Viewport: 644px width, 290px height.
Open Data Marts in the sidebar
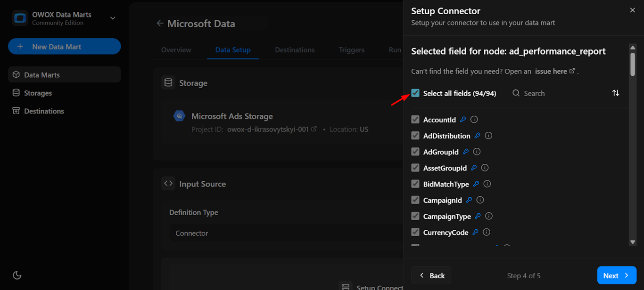tap(65, 74)
